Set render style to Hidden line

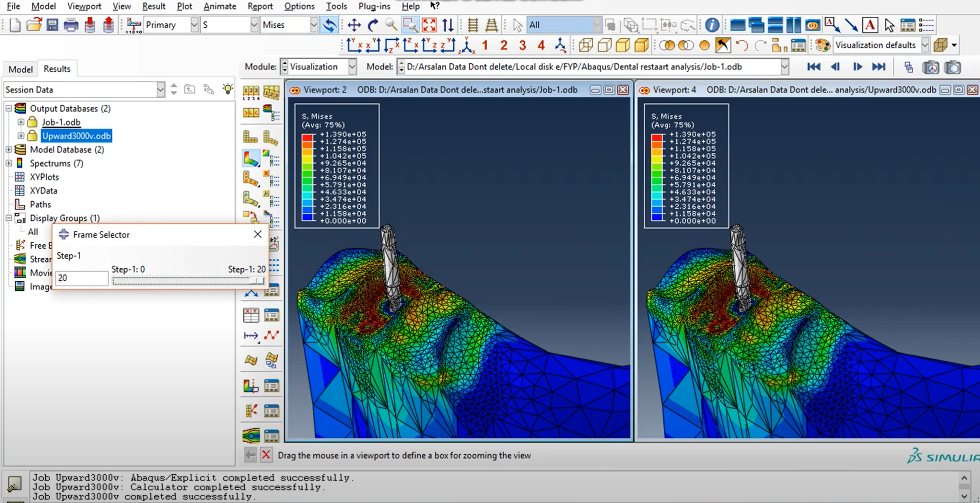tap(604, 45)
